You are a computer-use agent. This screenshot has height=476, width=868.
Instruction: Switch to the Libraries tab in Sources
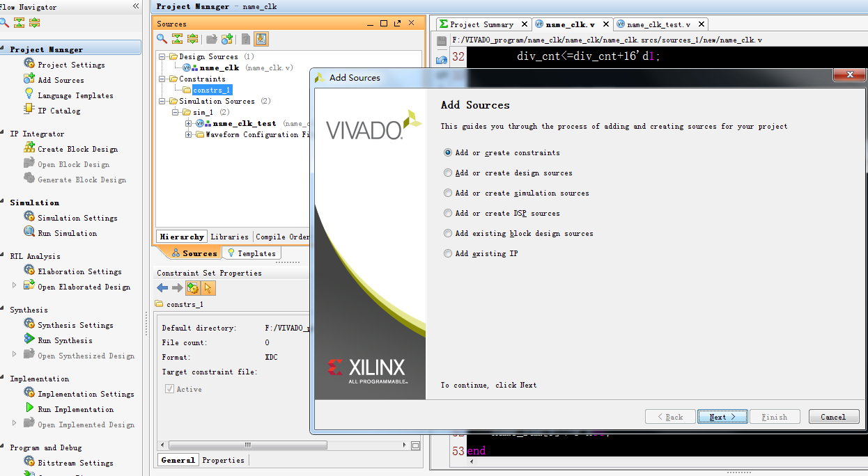pos(229,237)
